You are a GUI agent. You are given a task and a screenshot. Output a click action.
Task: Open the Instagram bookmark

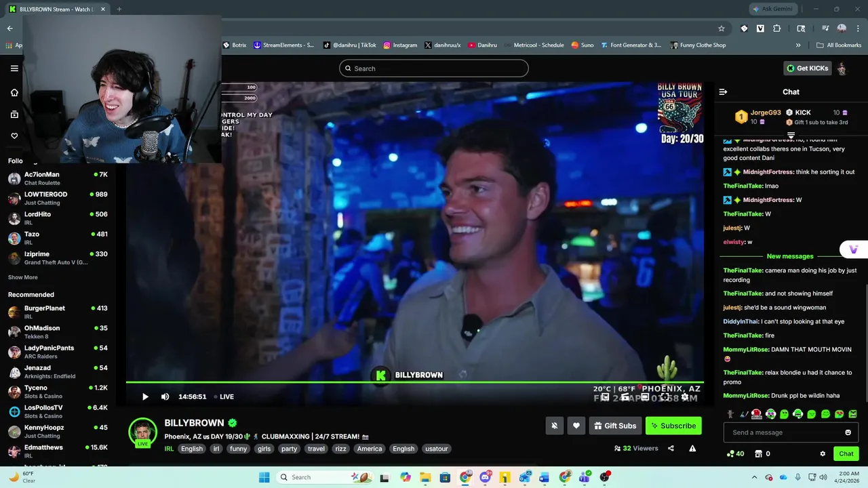400,45
